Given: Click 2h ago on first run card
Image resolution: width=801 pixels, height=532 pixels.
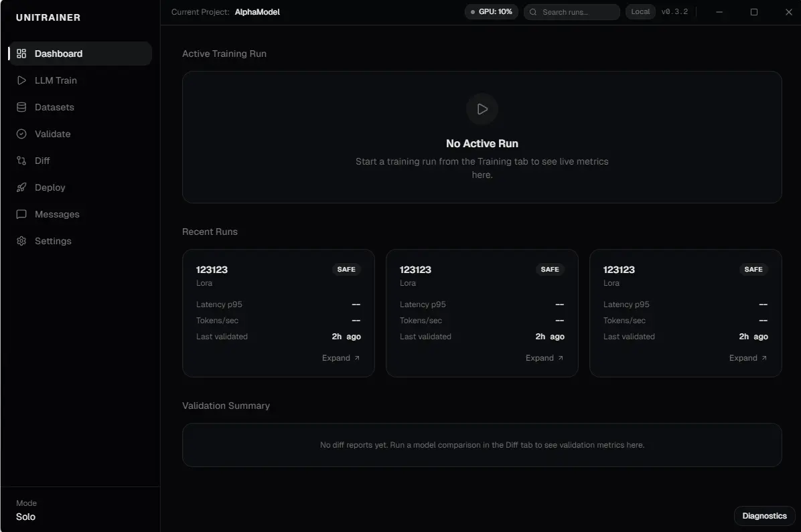Looking at the screenshot, I should click(346, 337).
